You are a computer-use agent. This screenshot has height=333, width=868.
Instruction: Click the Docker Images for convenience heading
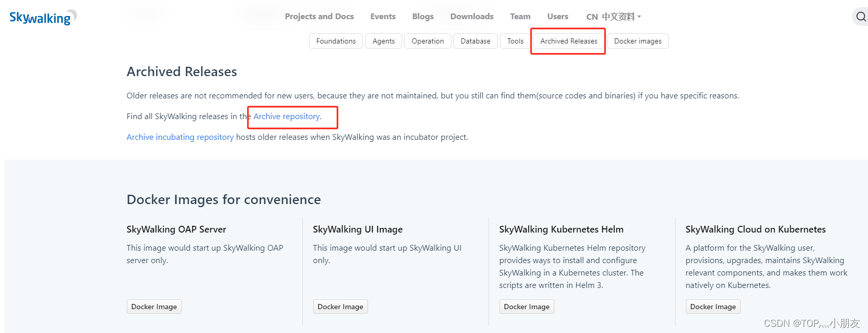click(x=224, y=199)
